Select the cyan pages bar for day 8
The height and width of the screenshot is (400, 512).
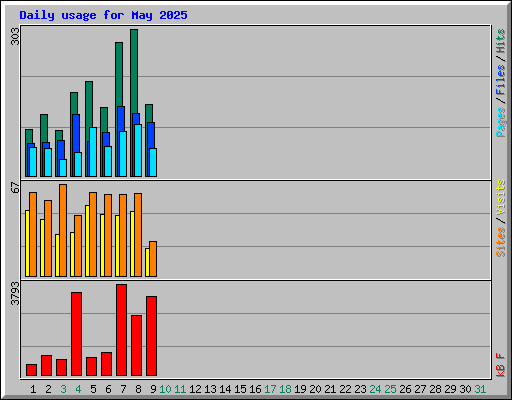tap(138, 150)
